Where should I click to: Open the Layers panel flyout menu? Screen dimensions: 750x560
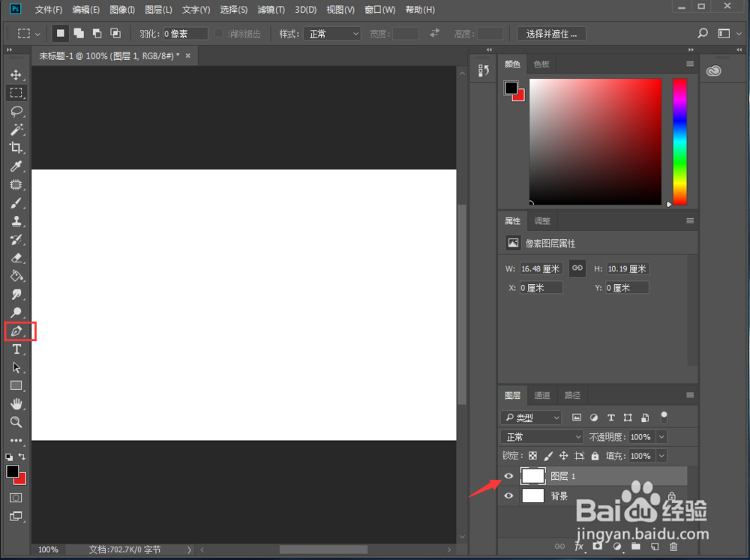coord(690,395)
